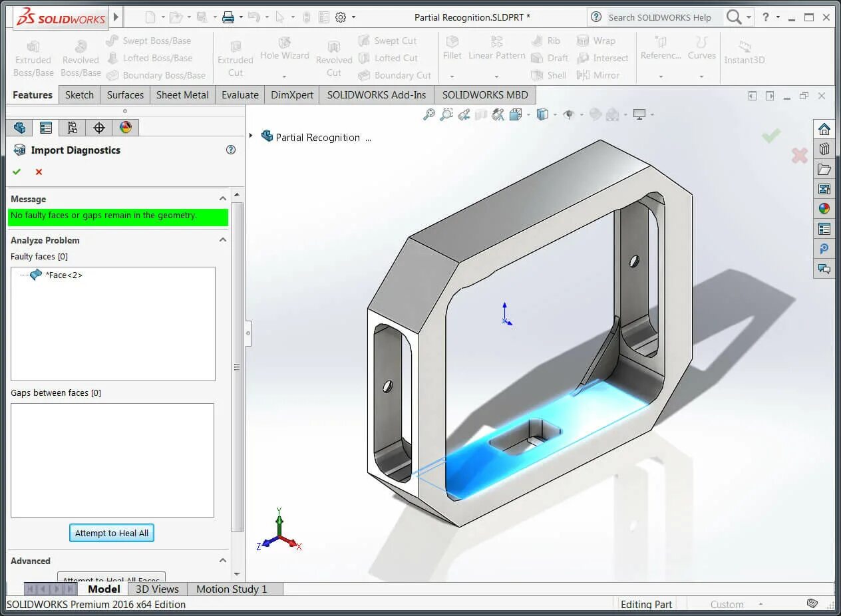Image resolution: width=841 pixels, height=616 pixels.
Task: Open the PropertyManager tab icon
Action: tap(46, 127)
